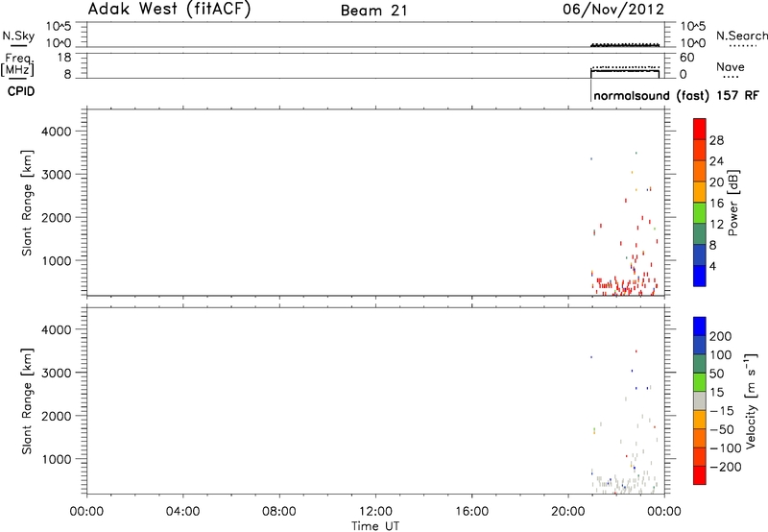Click the 'Nave' legend label

[x=731, y=66]
